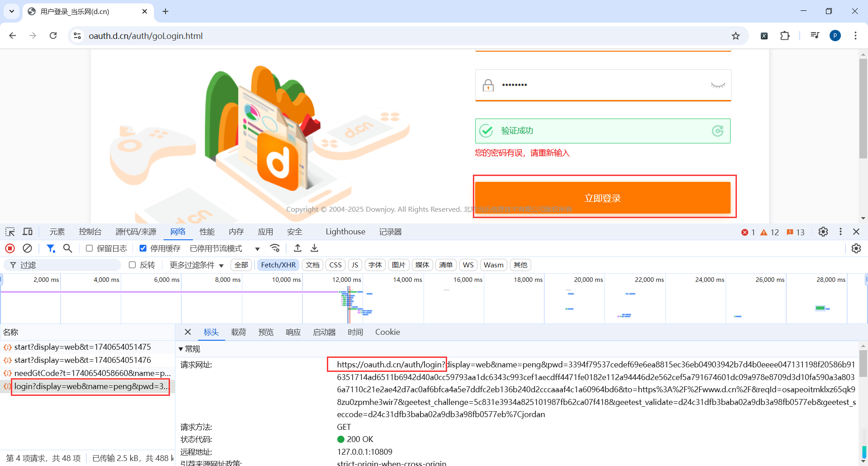Select the needGtCode request row
The width and height of the screenshot is (868, 466).
pos(87,373)
